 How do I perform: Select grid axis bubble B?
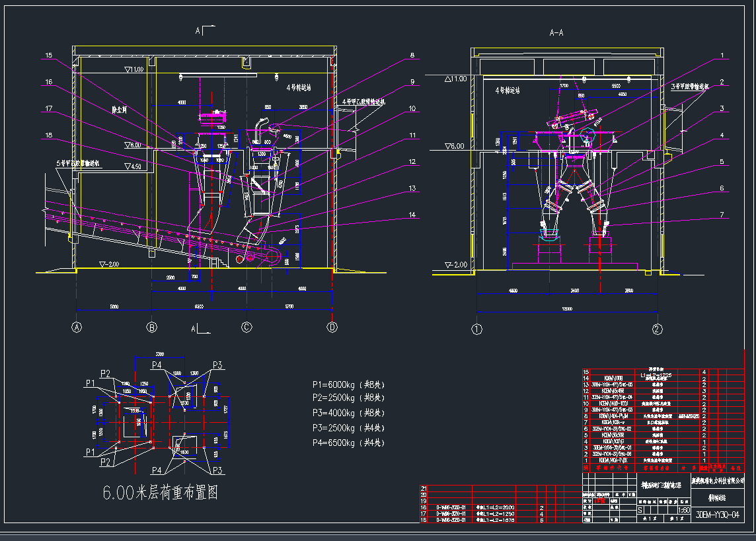point(152,327)
